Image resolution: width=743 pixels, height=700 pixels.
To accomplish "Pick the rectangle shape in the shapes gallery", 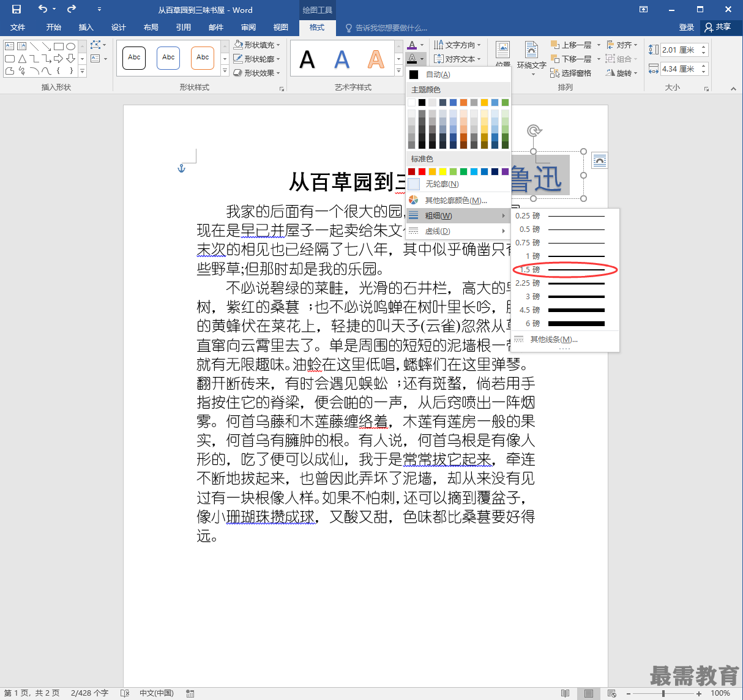I will [x=59, y=47].
